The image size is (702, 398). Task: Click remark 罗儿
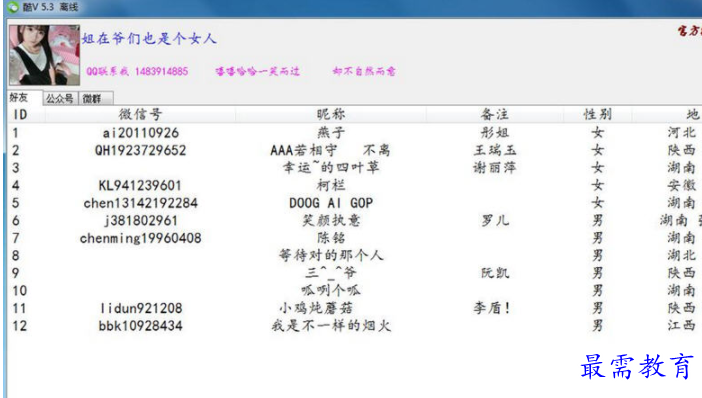tap(495, 220)
